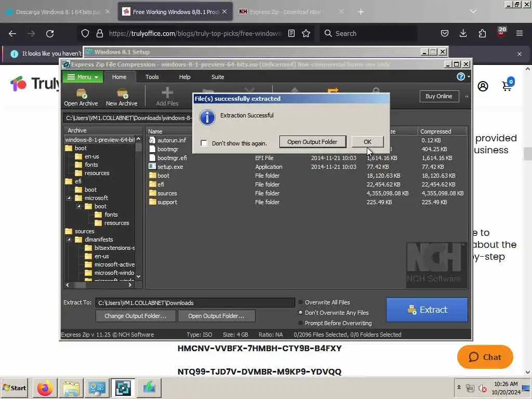Viewport: 532px width, 399px height.
Task: Click the site info shield icon
Action: point(85,33)
